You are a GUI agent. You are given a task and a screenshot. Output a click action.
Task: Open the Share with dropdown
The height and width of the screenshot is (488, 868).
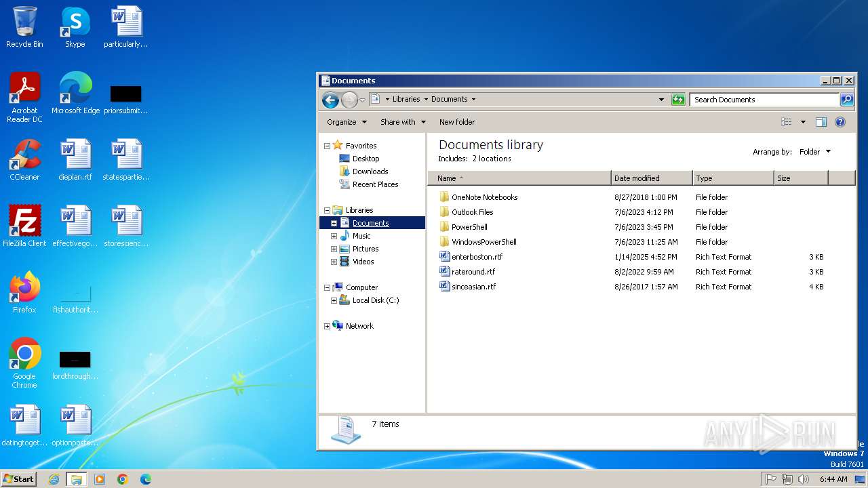pos(403,122)
